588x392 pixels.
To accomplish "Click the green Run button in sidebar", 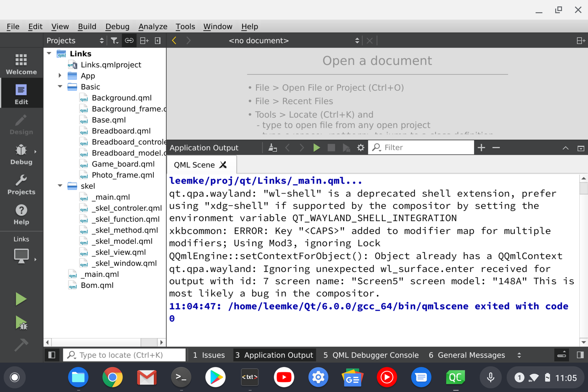I will pos(21,299).
